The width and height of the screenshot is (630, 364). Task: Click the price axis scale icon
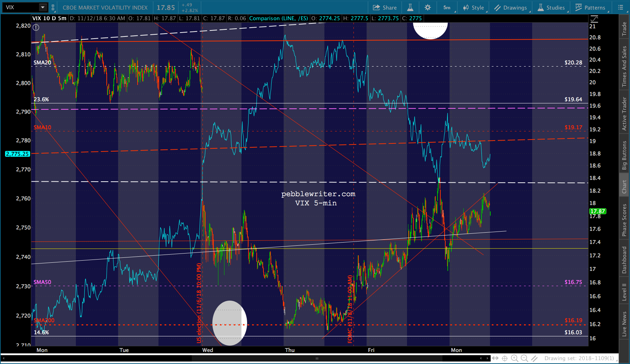(594, 19)
